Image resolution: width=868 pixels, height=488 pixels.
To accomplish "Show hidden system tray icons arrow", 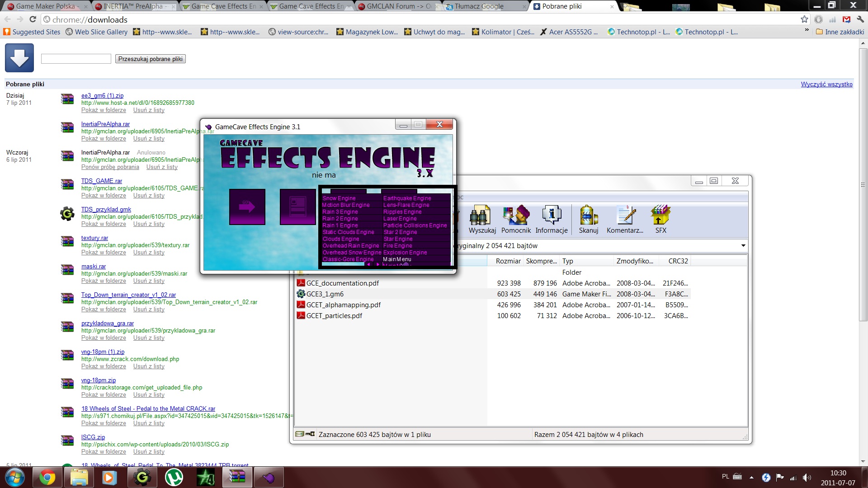I will coord(751,477).
